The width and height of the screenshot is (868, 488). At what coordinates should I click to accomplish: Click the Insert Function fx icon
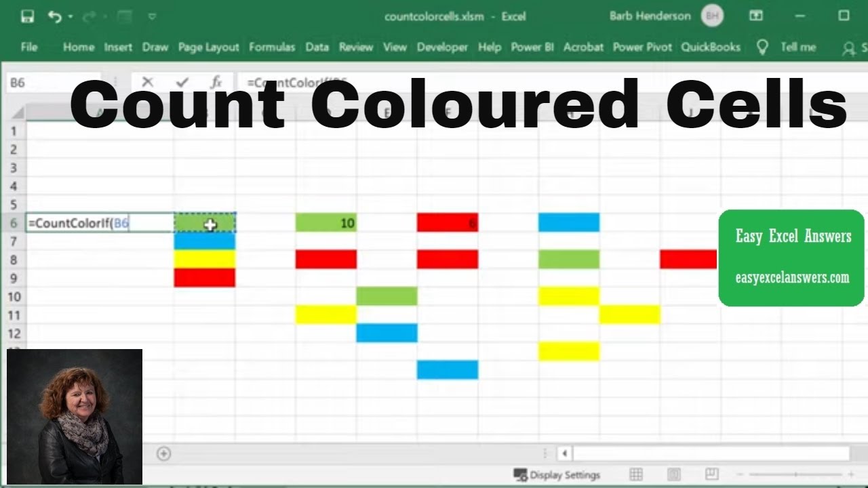click(216, 83)
